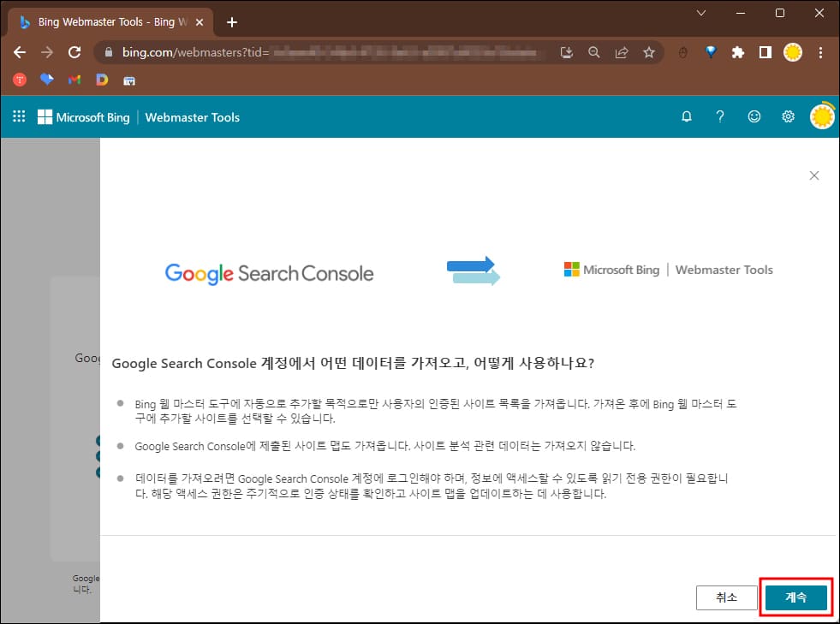Click the 계속 (Continue) button
Screen dimensions: 840x624
(795, 597)
